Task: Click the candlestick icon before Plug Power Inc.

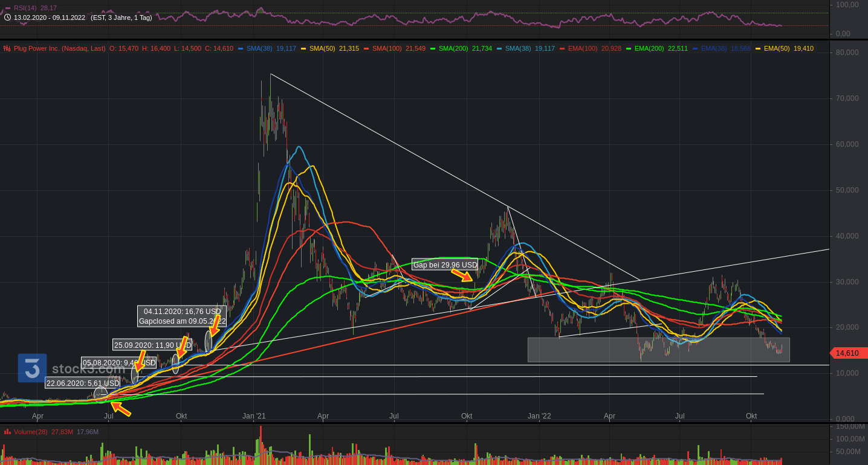Action: tap(7, 48)
